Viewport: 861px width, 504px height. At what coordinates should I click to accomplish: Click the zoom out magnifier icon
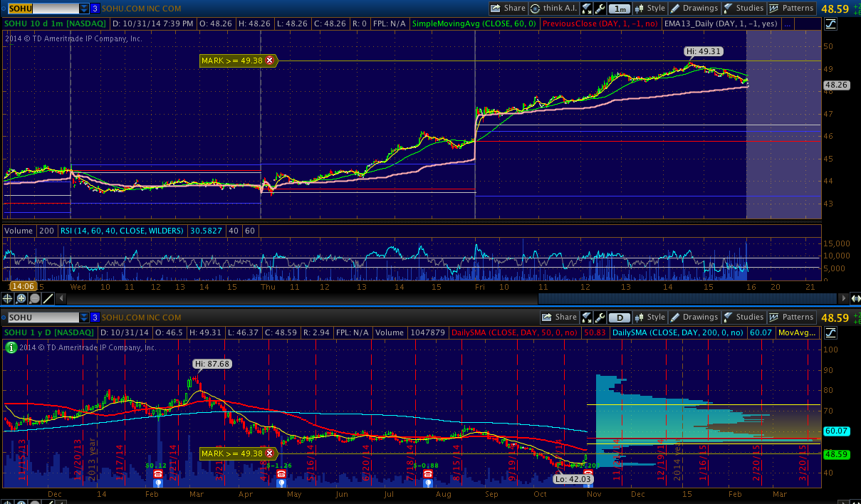point(35,299)
